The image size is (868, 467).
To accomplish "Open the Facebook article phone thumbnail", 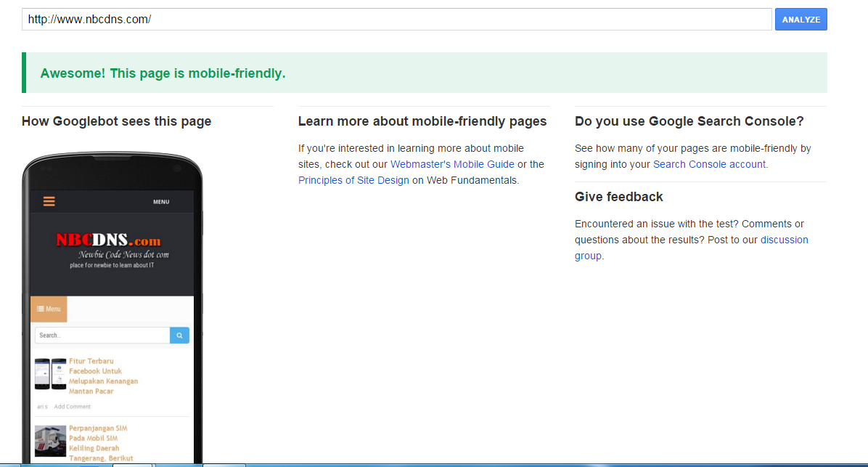I will [50, 374].
